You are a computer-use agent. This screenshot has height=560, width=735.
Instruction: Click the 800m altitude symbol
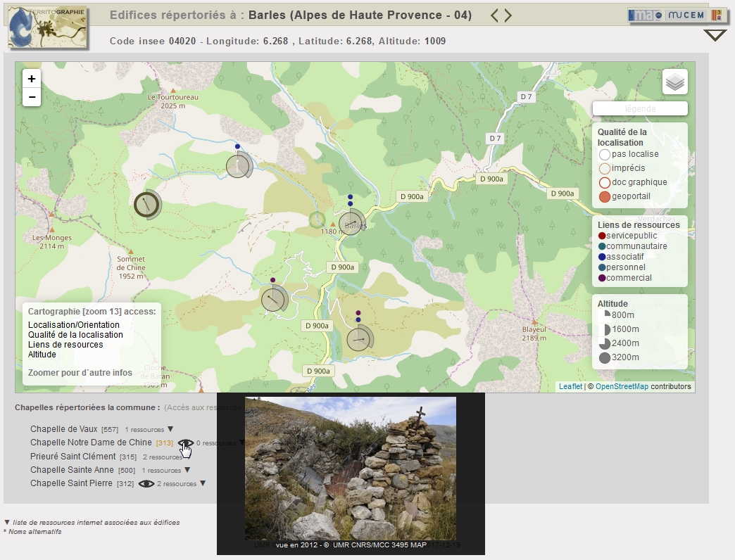pyautogui.click(x=605, y=316)
